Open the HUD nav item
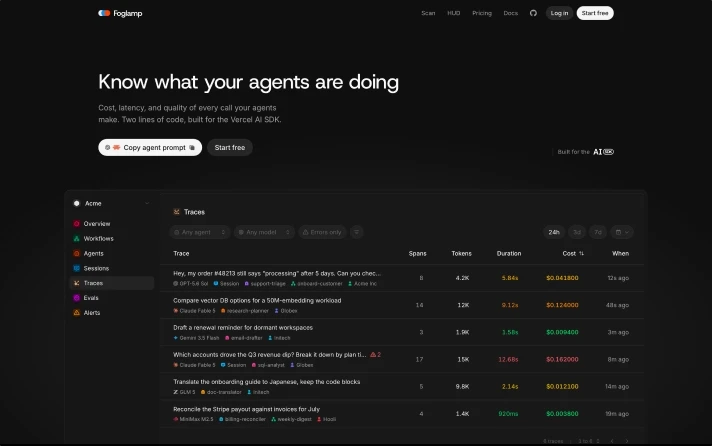This screenshot has width=712, height=446. tap(454, 13)
